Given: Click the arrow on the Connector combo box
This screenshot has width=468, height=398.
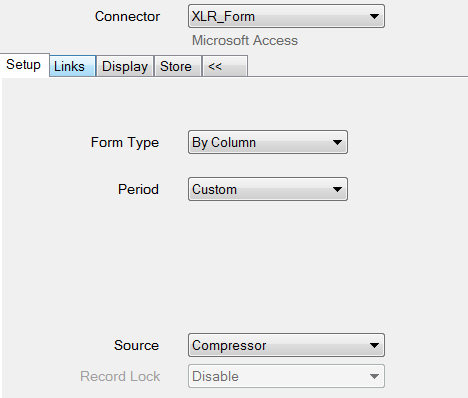Looking at the screenshot, I should (x=374, y=16).
